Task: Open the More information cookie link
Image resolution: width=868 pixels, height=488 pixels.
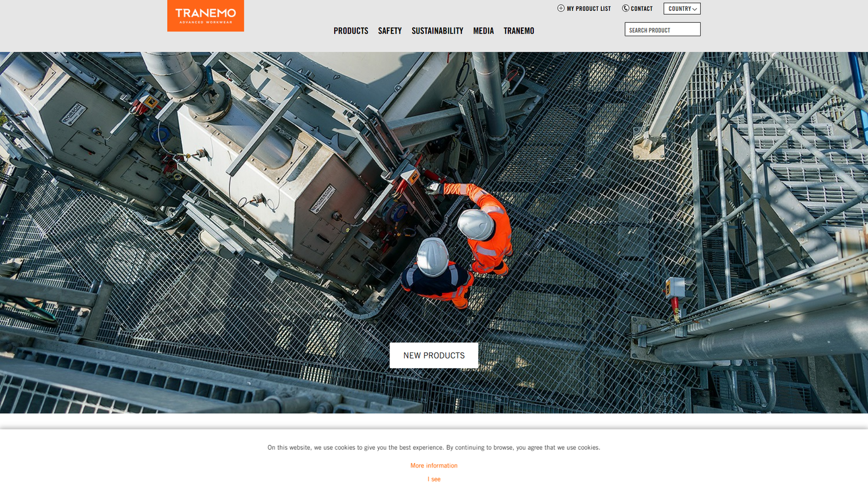Action: (x=433, y=466)
